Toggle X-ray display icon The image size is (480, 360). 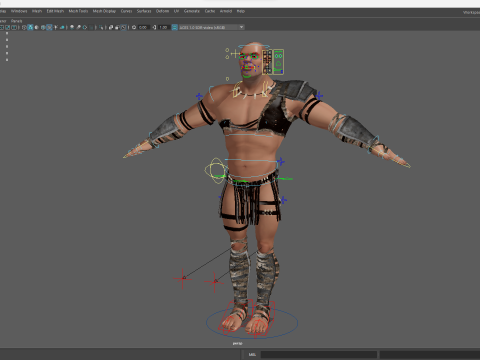[111, 27]
